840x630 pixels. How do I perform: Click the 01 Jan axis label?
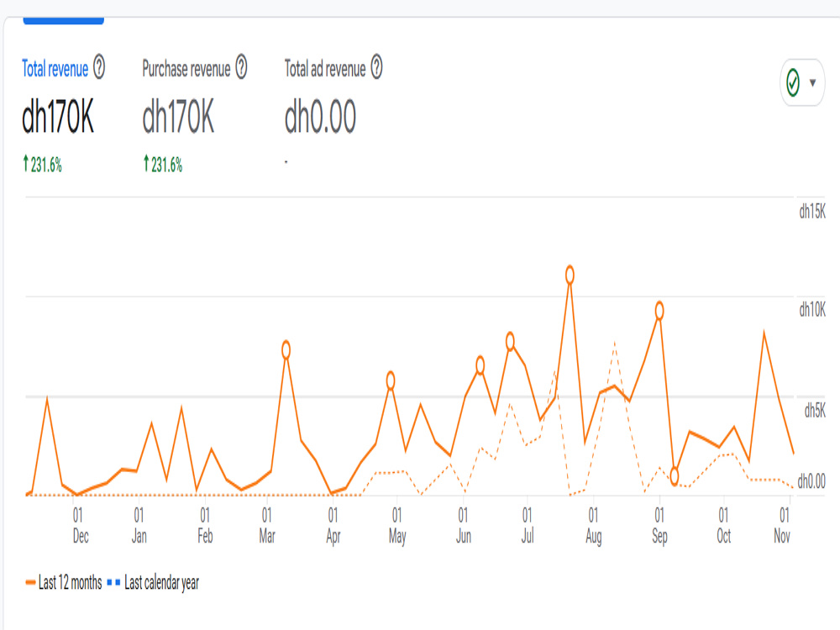tap(139, 526)
